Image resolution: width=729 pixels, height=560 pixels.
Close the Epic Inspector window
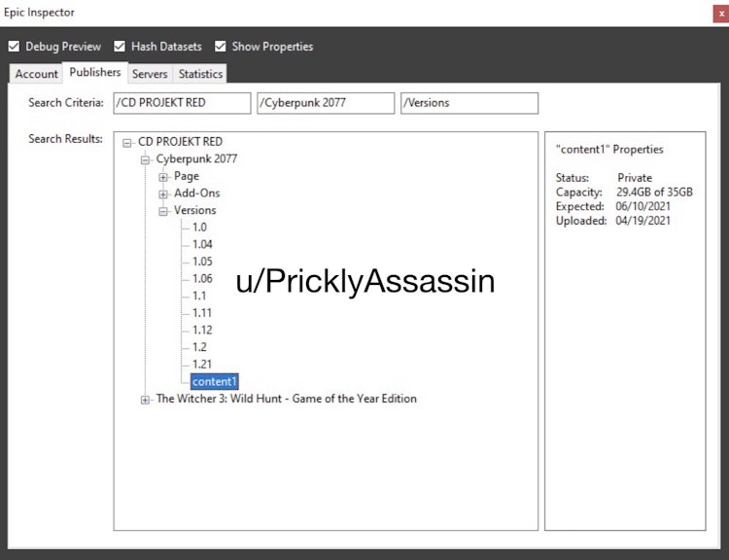tap(721, 14)
